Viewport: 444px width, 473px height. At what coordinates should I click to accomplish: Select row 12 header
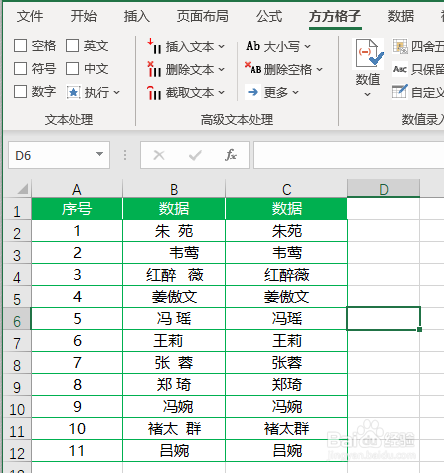click(x=17, y=451)
